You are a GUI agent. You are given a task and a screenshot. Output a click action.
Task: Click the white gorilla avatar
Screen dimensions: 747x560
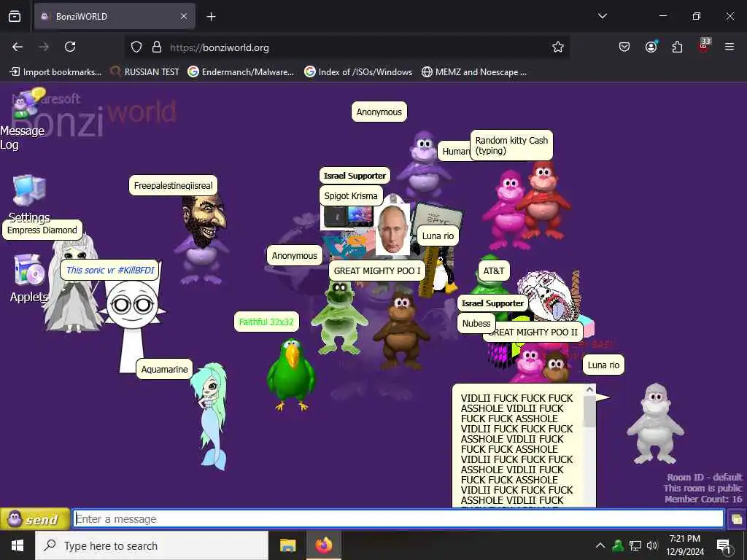pos(656,424)
